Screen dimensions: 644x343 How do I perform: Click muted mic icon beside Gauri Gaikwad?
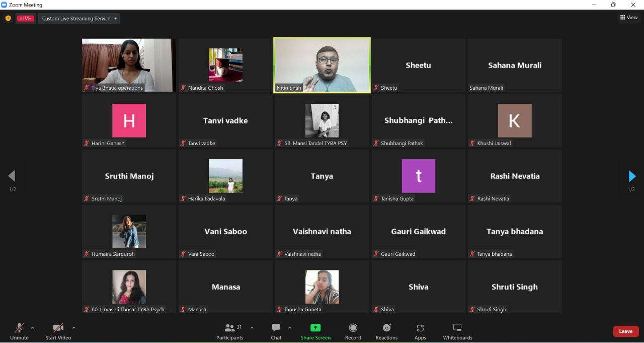coord(376,254)
